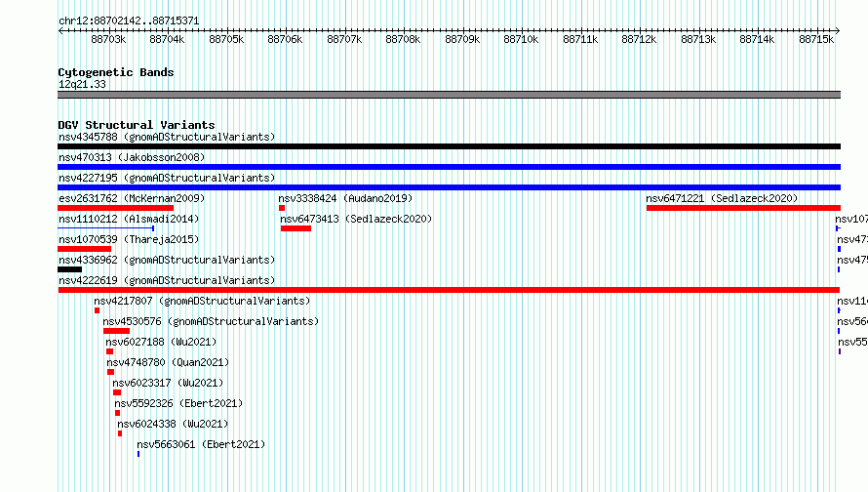Open nsv4227195 gnomAD variant label
Image resolution: width=868 pixels, height=492 pixels.
167,178
